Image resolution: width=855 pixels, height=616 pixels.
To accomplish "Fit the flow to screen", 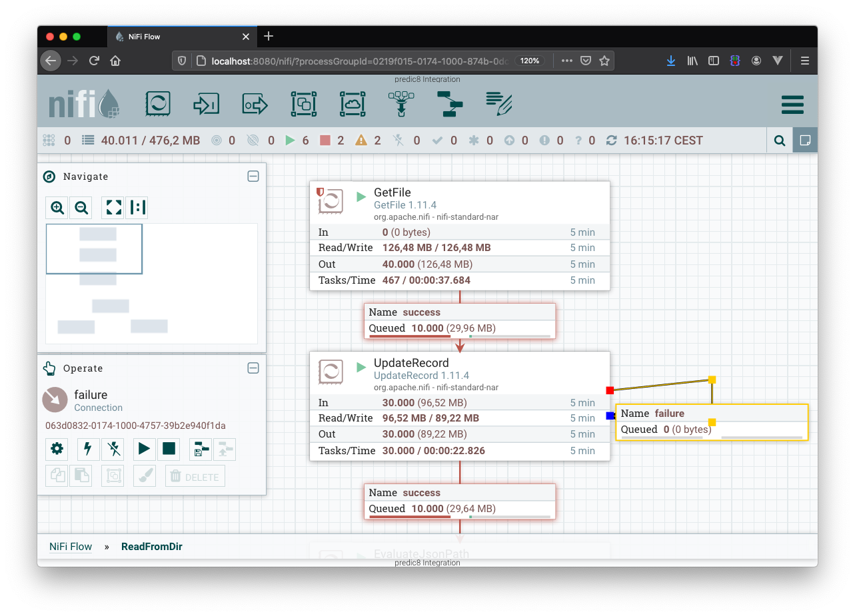I will [114, 208].
